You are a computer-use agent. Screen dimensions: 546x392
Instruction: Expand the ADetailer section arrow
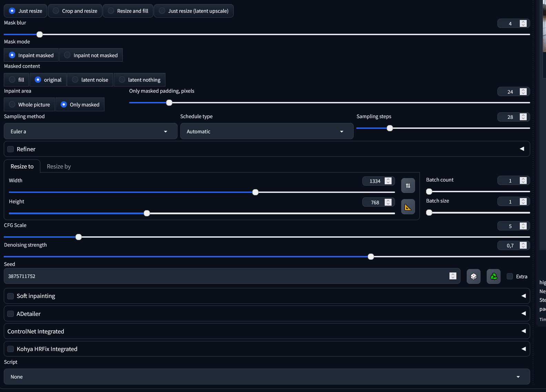[x=524, y=313]
